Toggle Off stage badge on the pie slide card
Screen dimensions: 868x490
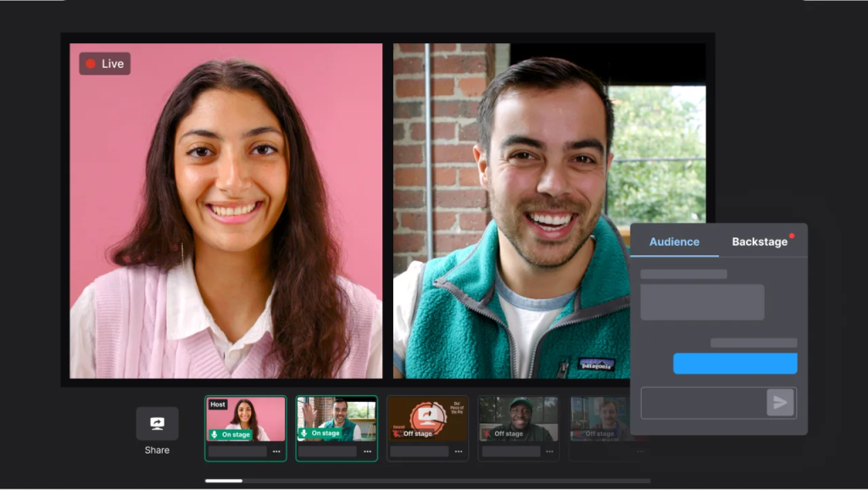pyautogui.click(x=412, y=433)
